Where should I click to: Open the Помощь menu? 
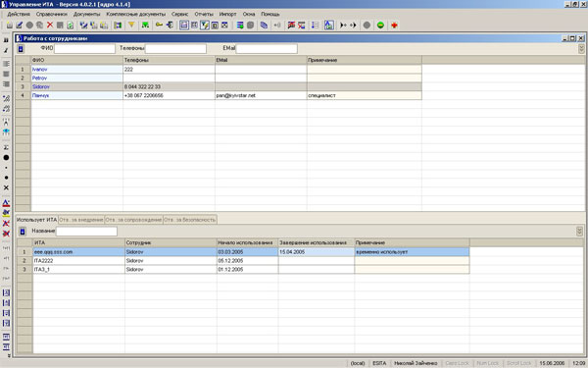pos(270,14)
